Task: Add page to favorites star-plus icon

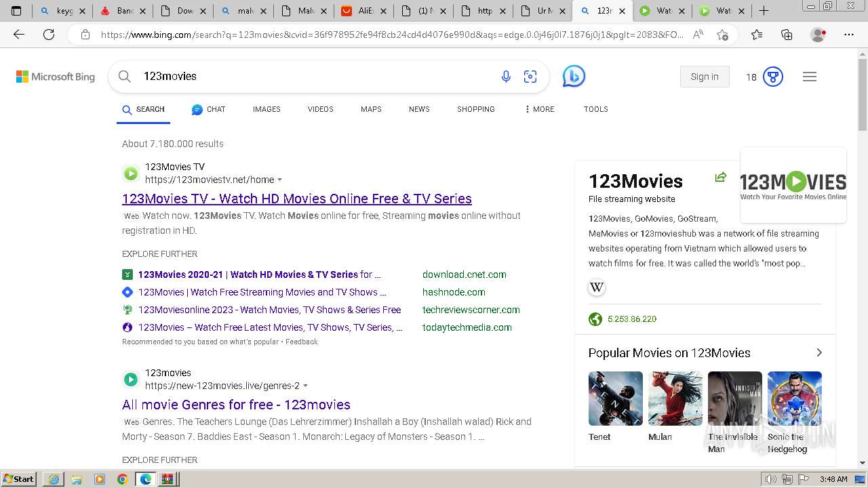Action: coord(722,35)
